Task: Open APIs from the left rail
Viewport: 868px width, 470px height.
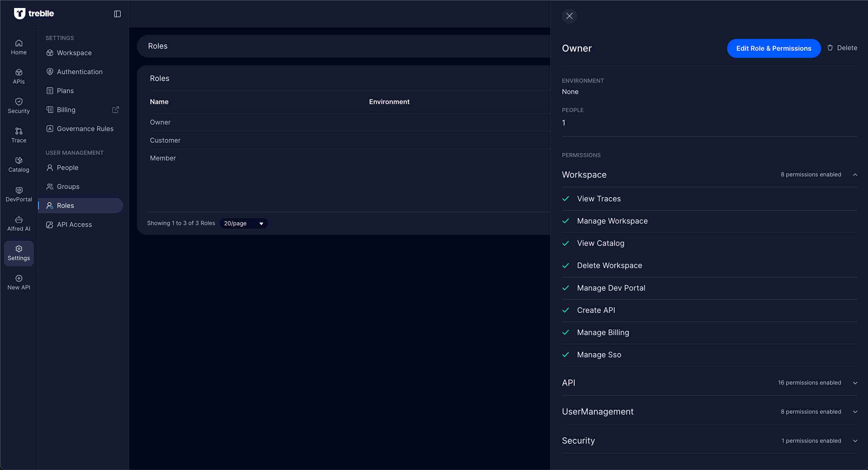Action: click(19, 77)
